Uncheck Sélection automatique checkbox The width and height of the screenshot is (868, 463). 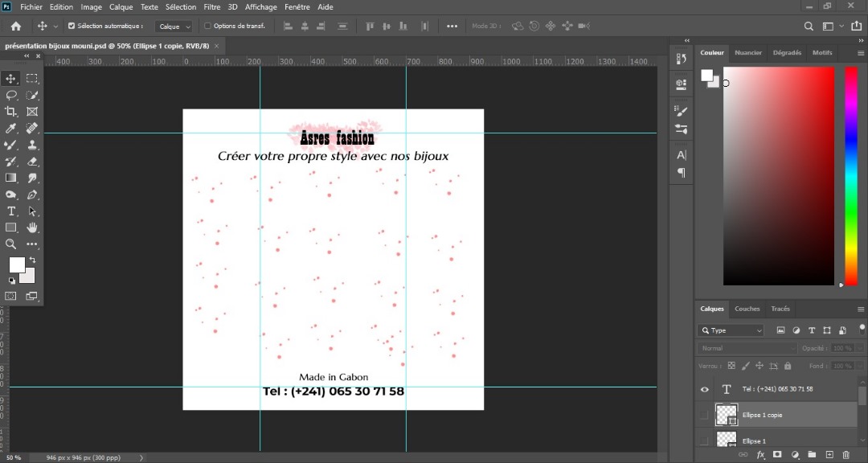click(72, 26)
